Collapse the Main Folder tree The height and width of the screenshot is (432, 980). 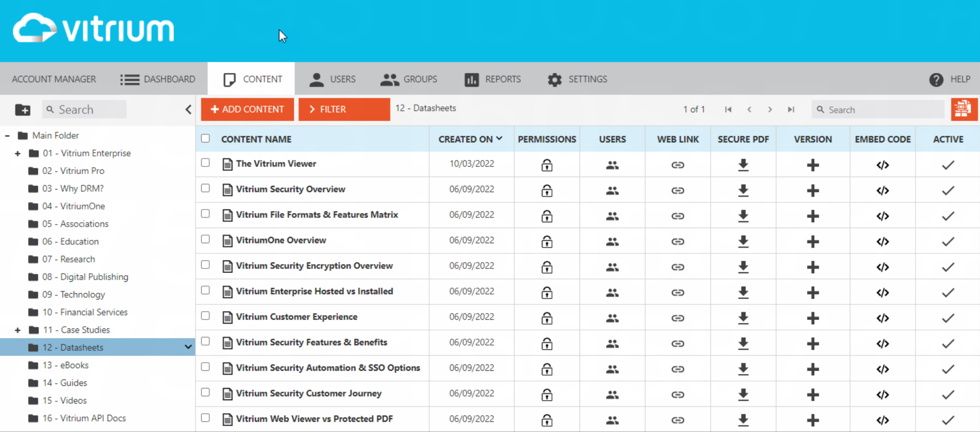coord(7,135)
